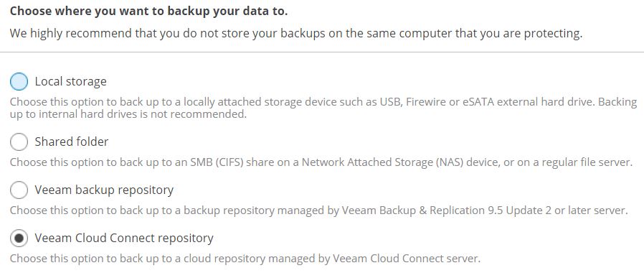Select the Shared folder radio button

[x=19, y=142]
